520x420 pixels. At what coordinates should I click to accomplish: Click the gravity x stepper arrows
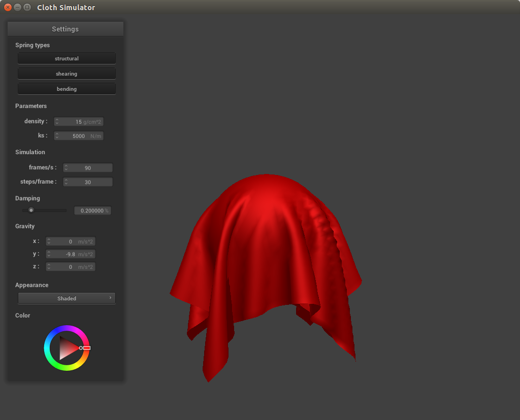coord(49,241)
